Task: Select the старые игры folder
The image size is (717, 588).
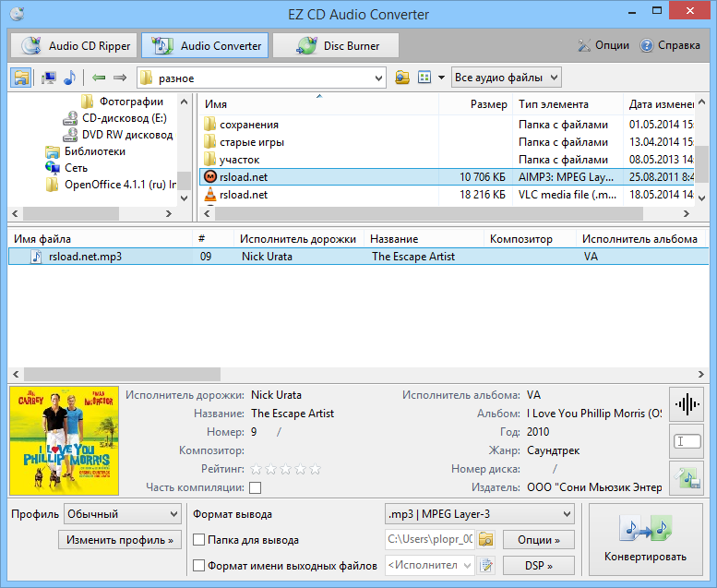Action: click(x=252, y=142)
